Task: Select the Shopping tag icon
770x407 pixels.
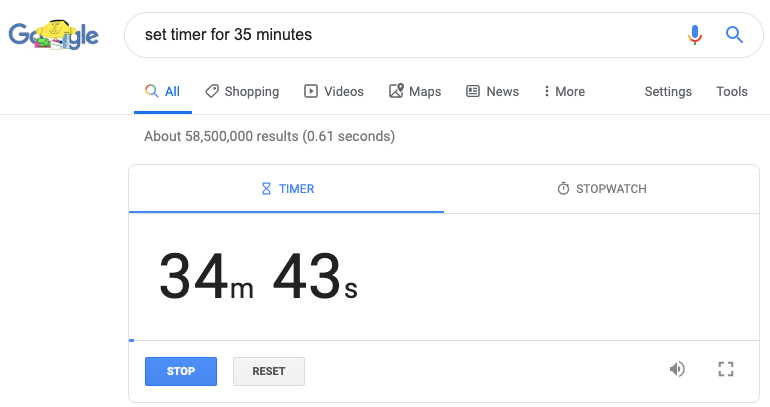Action: click(x=212, y=91)
